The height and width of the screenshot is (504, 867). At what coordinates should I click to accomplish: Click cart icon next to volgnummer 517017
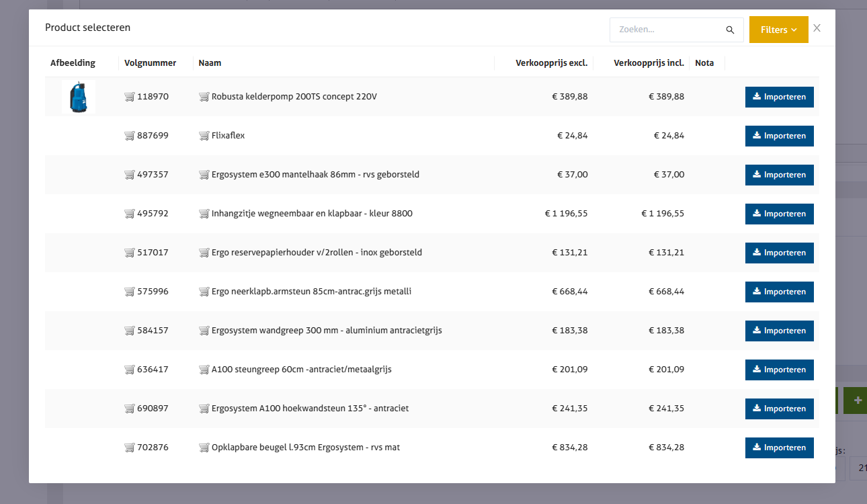point(130,253)
